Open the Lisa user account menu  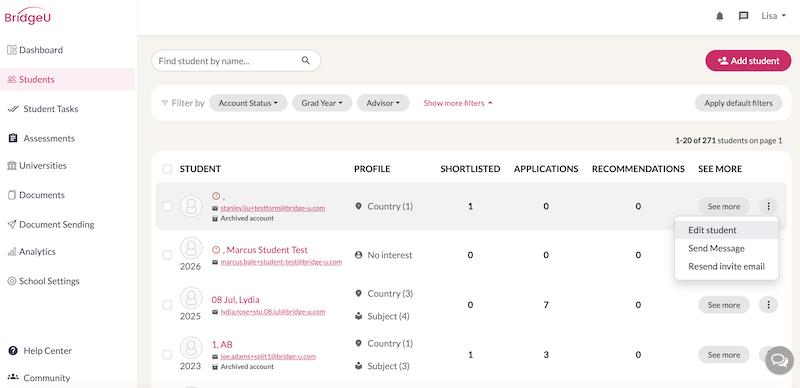point(773,16)
